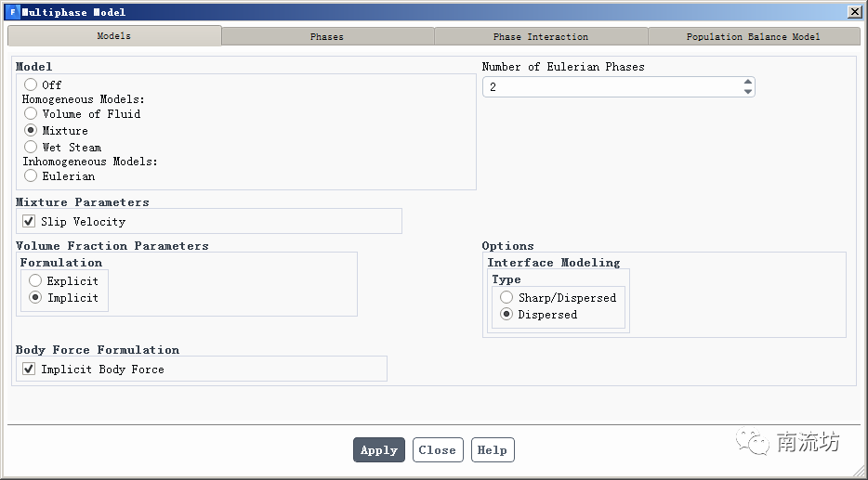Viewport: 868px width, 480px height.
Task: Select the Volume of Fluid model
Action: click(x=31, y=113)
